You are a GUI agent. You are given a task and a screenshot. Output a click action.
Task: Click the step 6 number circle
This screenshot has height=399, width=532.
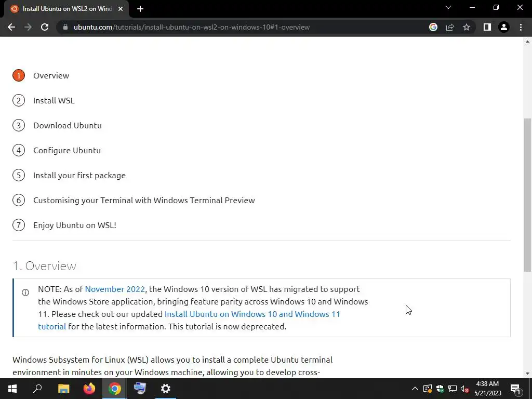[x=19, y=200]
